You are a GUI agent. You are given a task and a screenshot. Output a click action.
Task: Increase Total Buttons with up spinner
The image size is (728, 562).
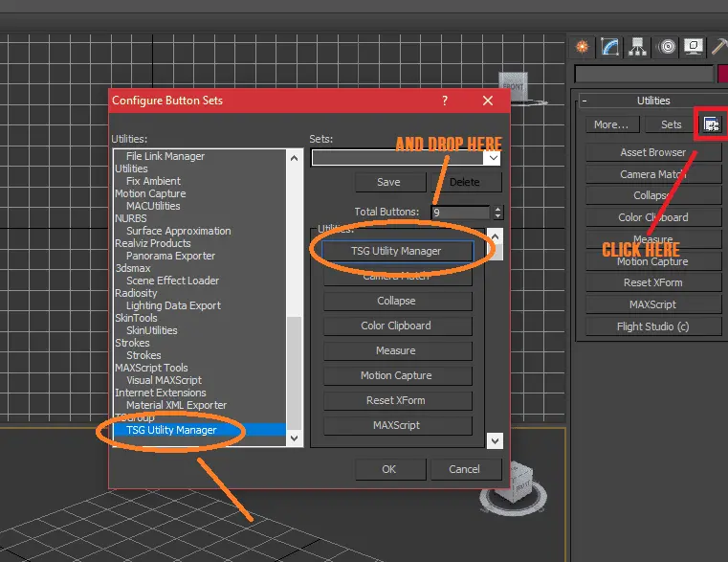coord(498,209)
